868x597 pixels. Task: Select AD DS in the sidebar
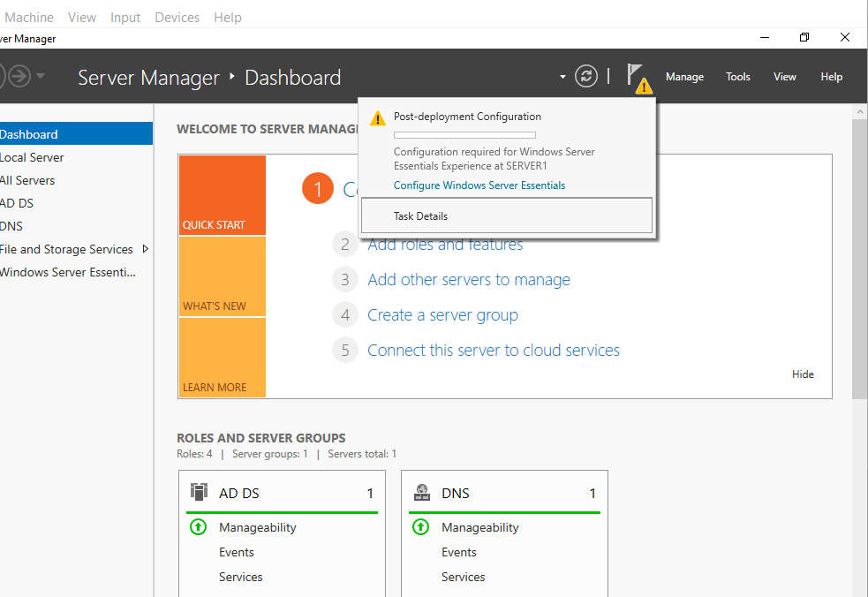point(76,203)
